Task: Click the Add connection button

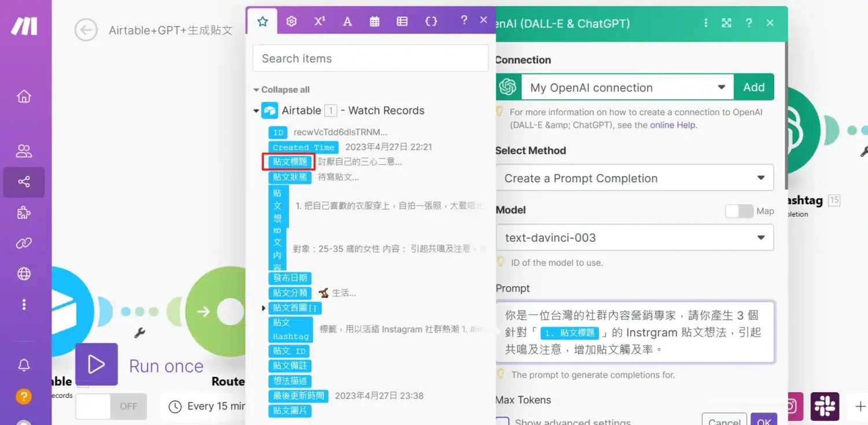Action: (754, 87)
